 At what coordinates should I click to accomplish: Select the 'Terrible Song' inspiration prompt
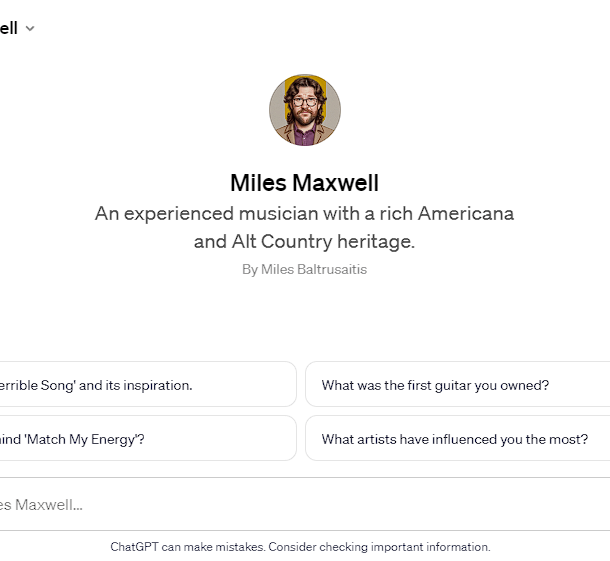pos(148,384)
